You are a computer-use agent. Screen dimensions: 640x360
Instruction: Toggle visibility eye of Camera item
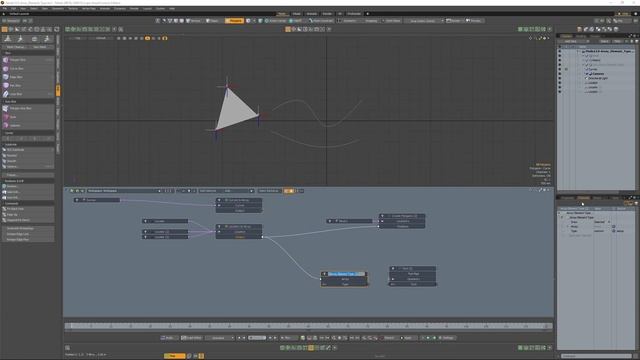560,74
